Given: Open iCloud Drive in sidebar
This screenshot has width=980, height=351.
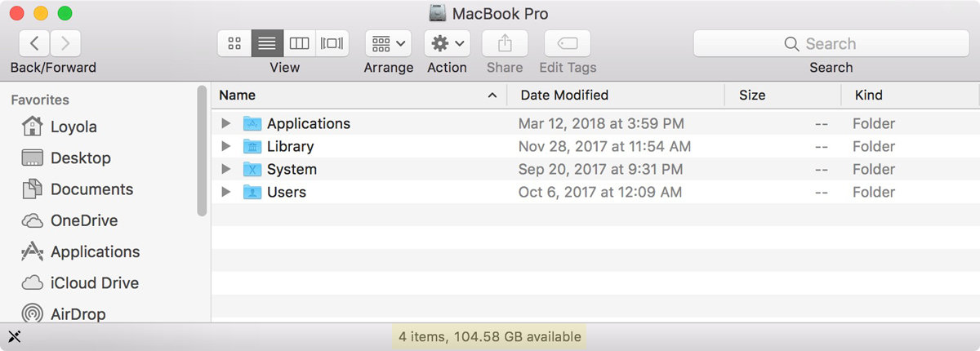Looking at the screenshot, I should [x=94, y=282].
